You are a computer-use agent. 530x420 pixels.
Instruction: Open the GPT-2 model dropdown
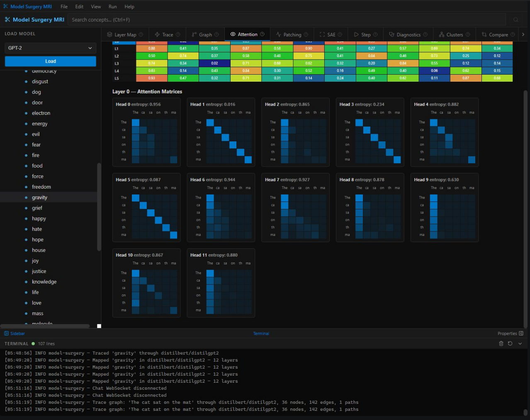click(50, 48)
